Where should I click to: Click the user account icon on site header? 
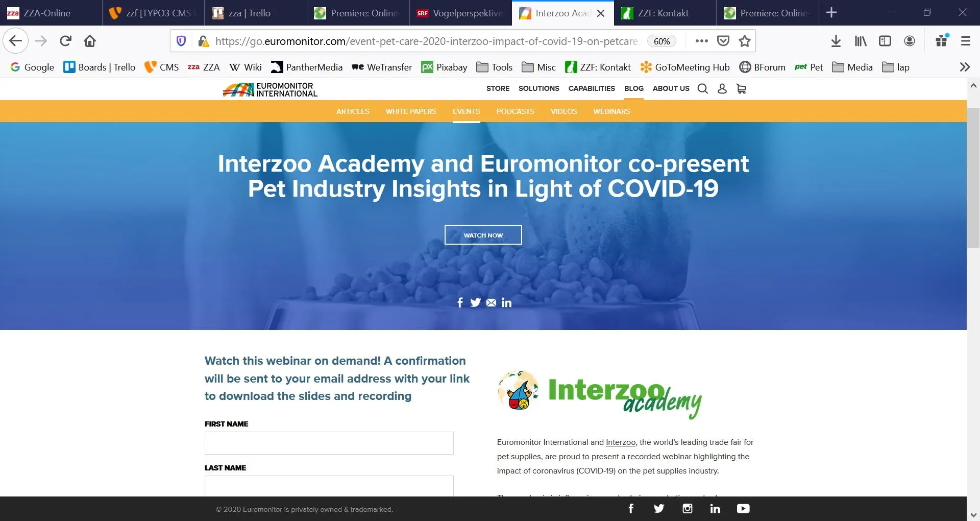722,89
